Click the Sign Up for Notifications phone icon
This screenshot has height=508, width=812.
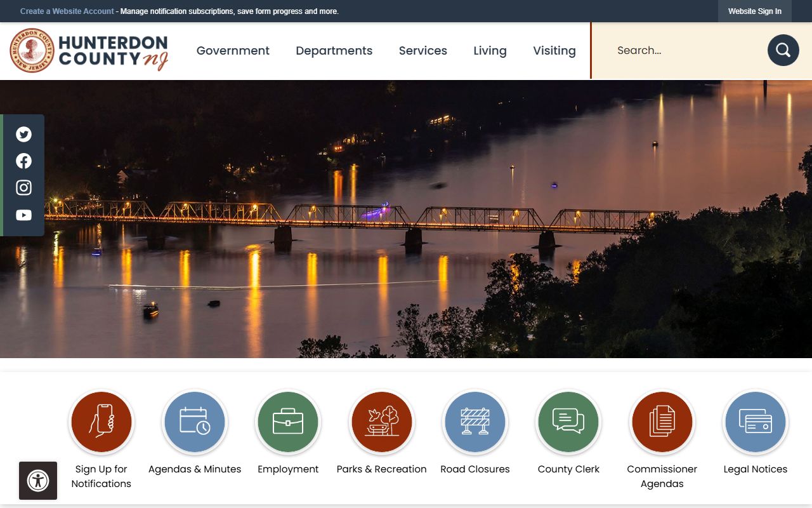[x=101, y=422]
